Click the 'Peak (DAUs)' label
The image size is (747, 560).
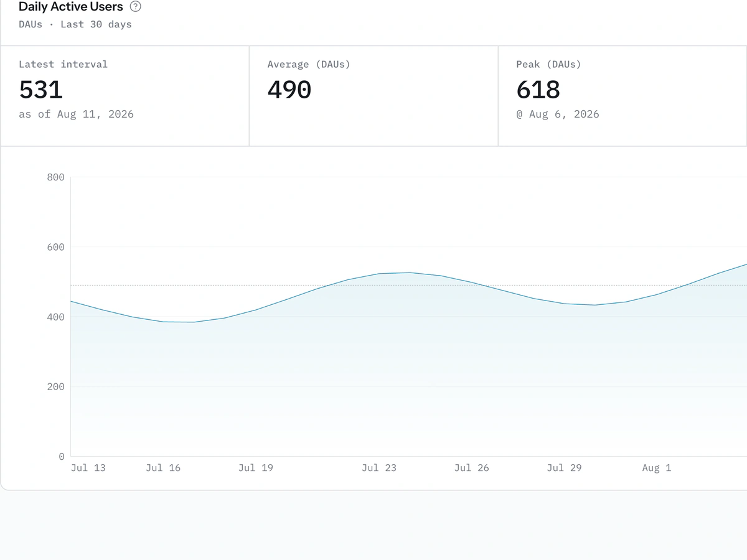pos(548,64)
